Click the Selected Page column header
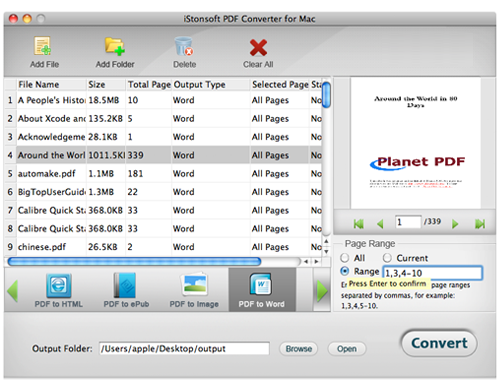This screenshot has width=500, height=388. [280, 85]
